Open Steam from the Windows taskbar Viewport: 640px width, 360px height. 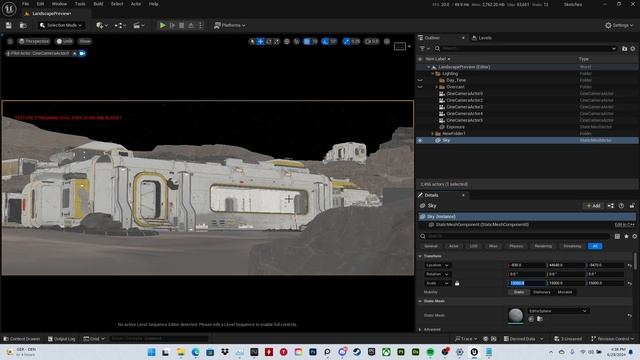(357, 352)
